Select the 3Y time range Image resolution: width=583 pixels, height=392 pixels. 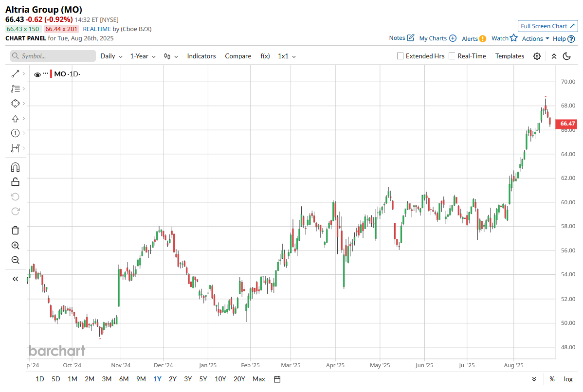tap(188, 379)
